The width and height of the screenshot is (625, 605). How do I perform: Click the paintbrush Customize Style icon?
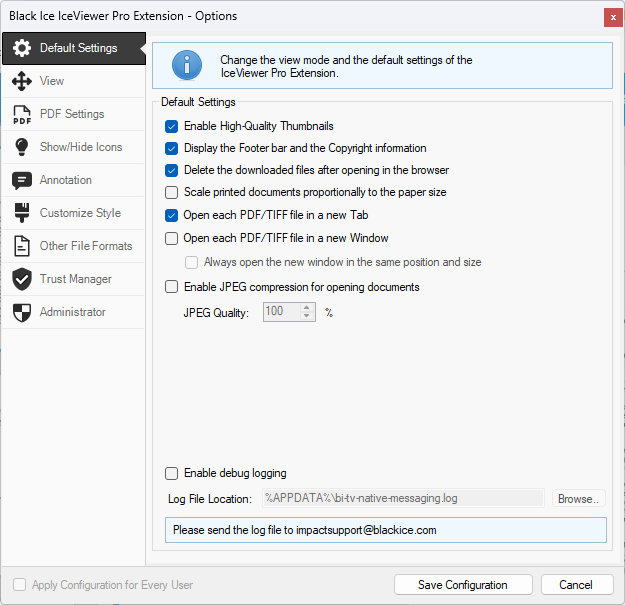[22, 213]
